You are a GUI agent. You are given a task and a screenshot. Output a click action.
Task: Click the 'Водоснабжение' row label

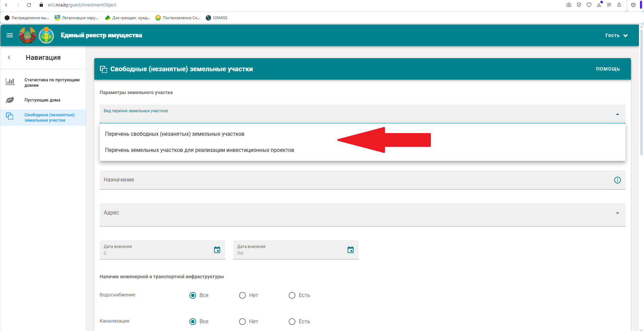coord(117,295)
